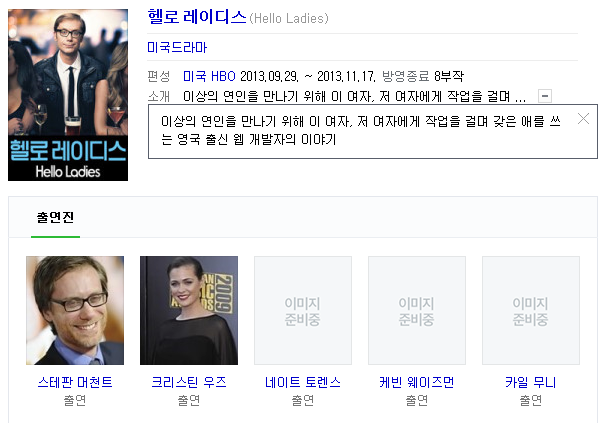Viewport: 615px width, 423px height.
Task: Open the 헬로 레이디스 title link
Action: coord(197,17)
